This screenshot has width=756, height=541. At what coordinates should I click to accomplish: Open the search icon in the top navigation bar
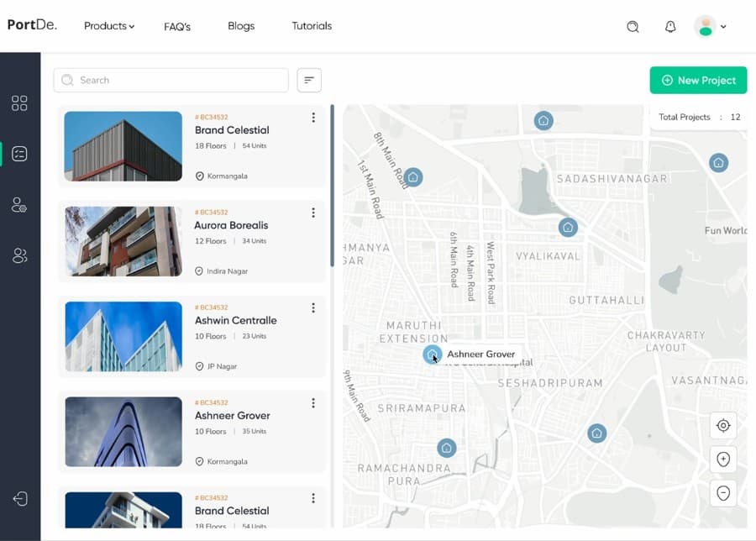[x=633, y=27]
